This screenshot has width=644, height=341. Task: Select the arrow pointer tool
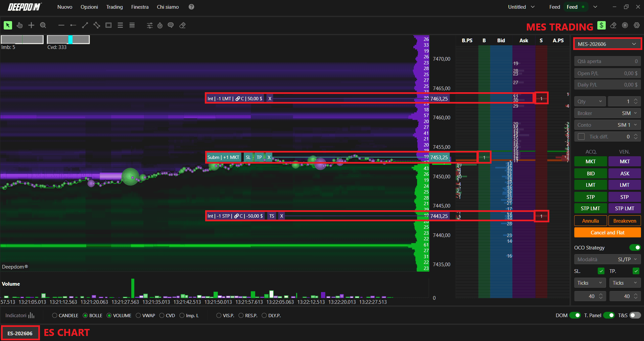pos(8,25)
